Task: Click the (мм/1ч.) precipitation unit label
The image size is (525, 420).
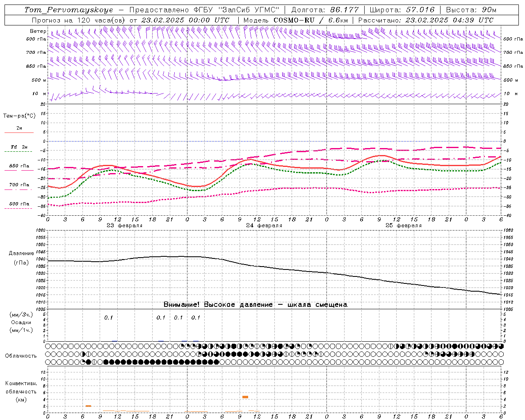Action: point(21,330)
